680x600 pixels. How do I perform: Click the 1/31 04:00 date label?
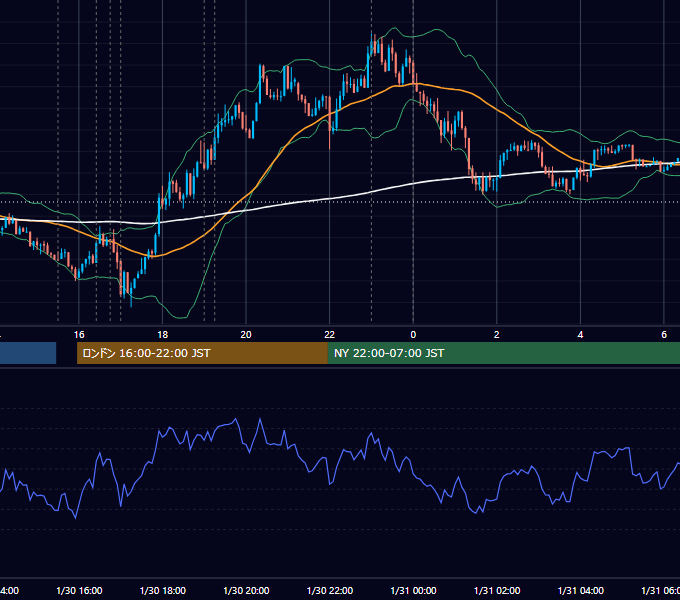581,590
